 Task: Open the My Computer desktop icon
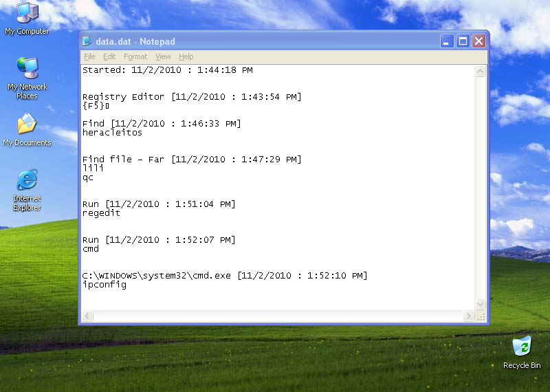point(27,19)
